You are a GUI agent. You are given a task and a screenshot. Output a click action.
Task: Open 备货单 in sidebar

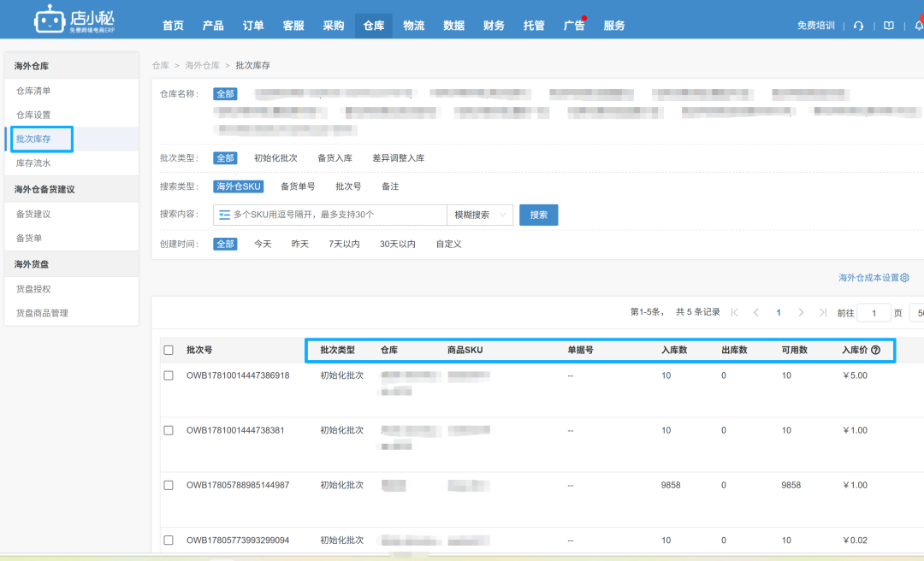[x=29, y=238]
